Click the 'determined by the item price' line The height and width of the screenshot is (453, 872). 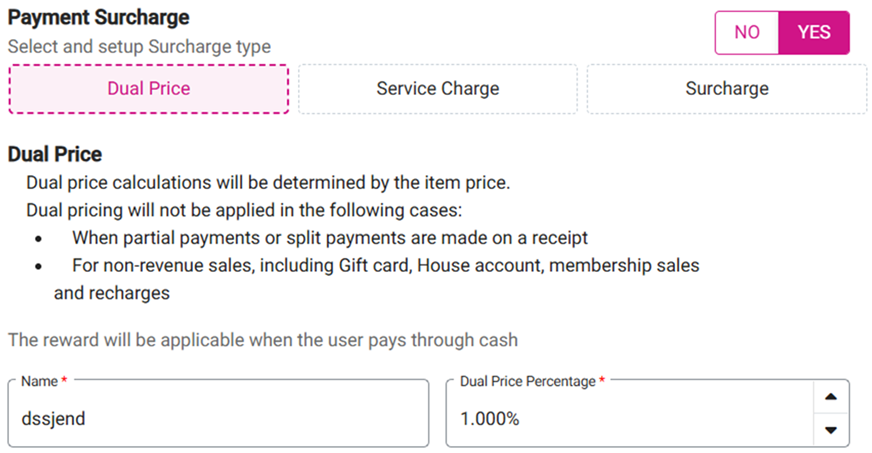(268, 183)
